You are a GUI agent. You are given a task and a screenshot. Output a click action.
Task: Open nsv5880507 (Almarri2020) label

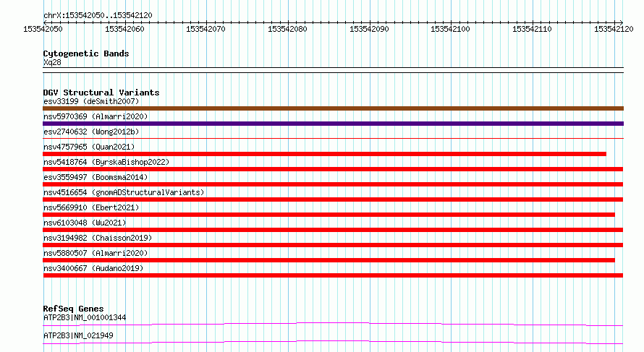point(96,253)
